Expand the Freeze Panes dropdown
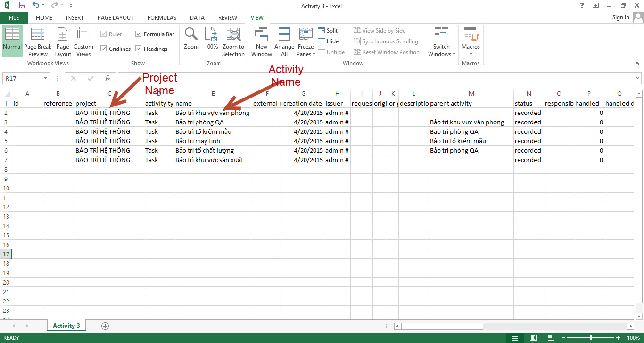Viewport: 644px width, 343px height. [305, 41]
